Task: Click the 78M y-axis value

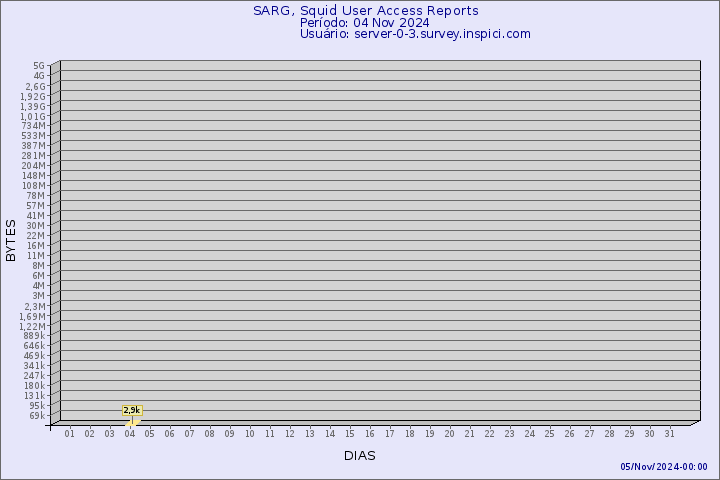Action: pyautogui.click(x=36, y=196)
